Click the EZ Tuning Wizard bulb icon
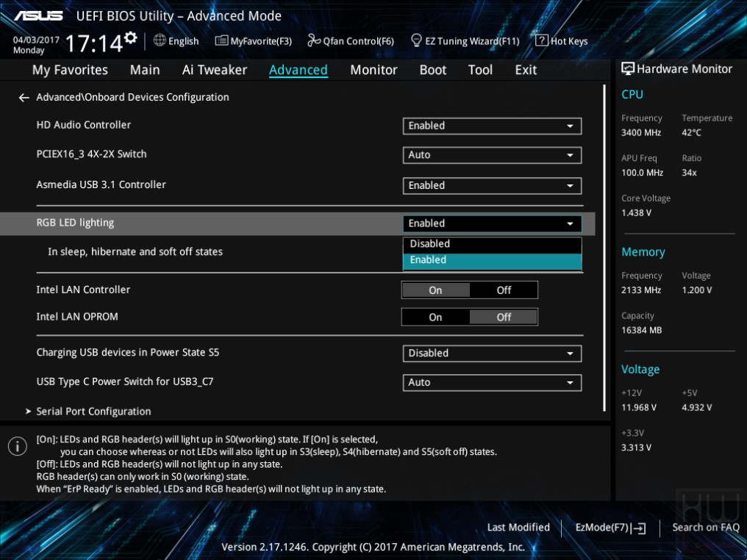The image size is (747, 560). (x=416, y=40)
